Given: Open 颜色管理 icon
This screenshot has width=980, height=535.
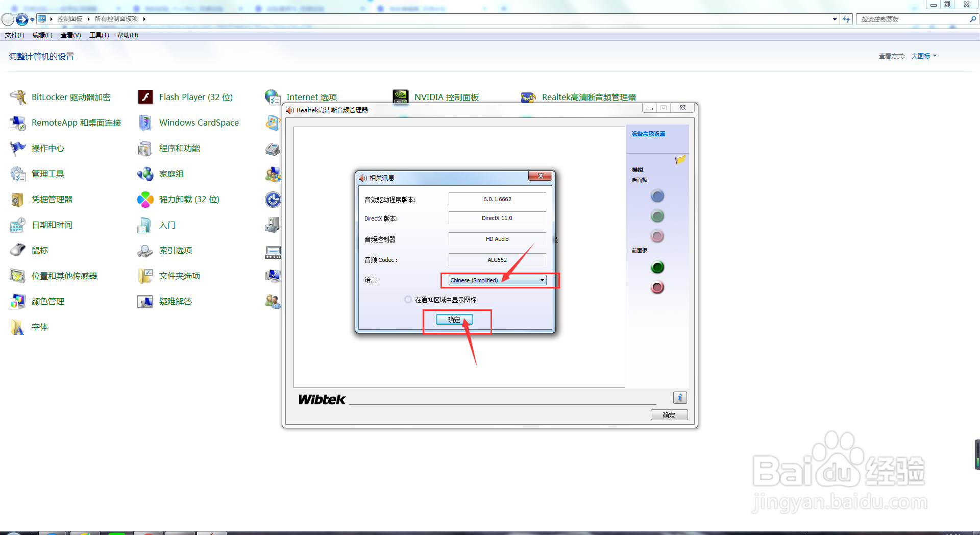Looking at the screenshot, I should pos(18,301).
